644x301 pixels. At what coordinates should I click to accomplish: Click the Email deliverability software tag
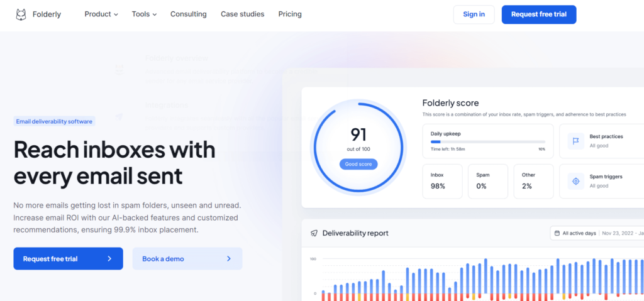[x=54, y=121]
